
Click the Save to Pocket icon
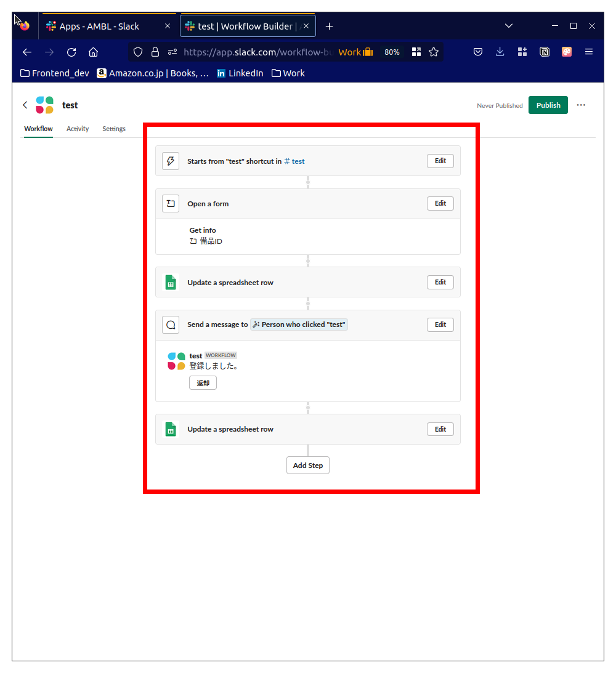pos(478,52)
